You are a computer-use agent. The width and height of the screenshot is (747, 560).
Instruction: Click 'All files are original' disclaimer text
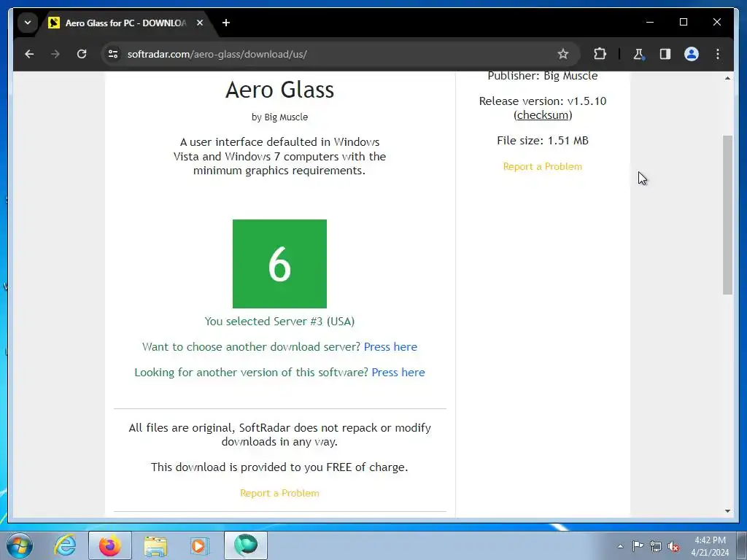pyautogui.click(x=279, y=435)
